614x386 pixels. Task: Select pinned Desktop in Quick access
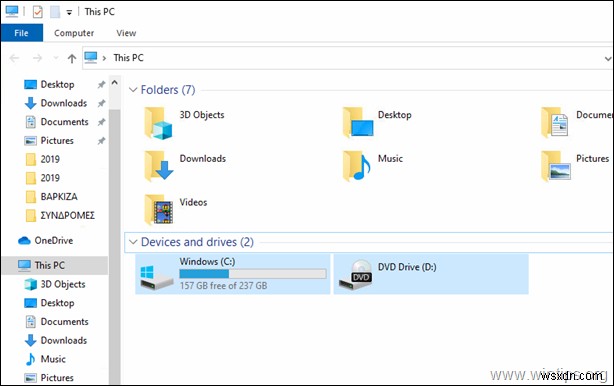pyautogui.click(x=57, y=84)
